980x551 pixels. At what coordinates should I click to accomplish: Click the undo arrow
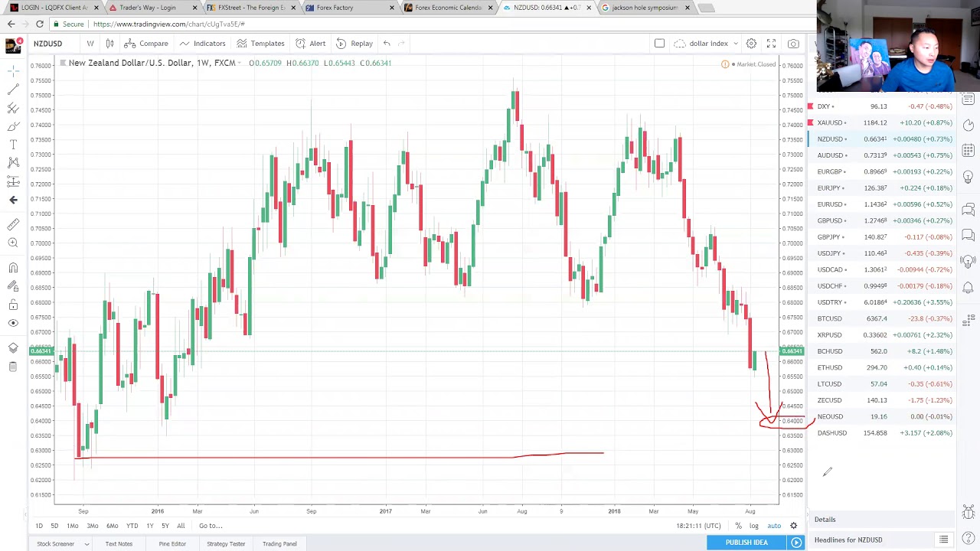(x=387, y=44)
